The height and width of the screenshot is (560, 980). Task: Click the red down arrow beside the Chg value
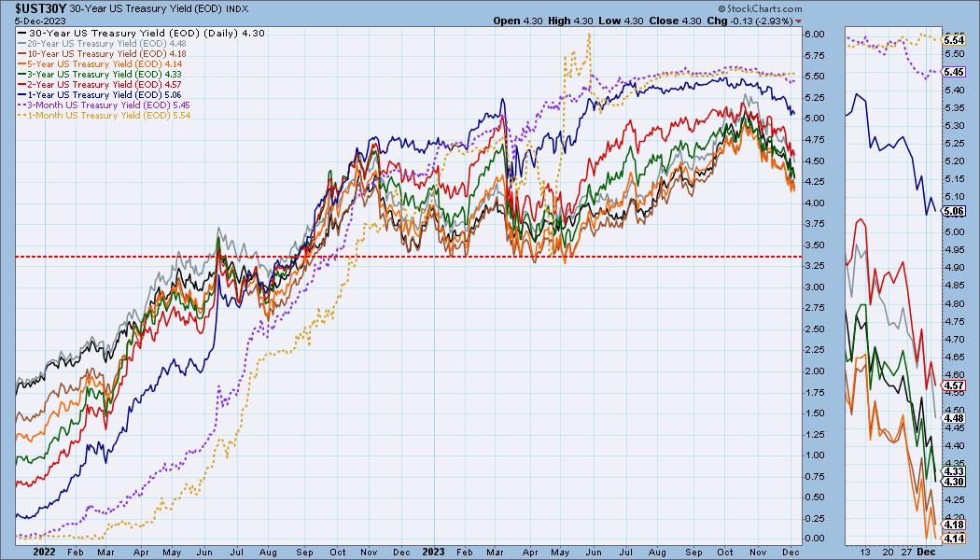798,21
